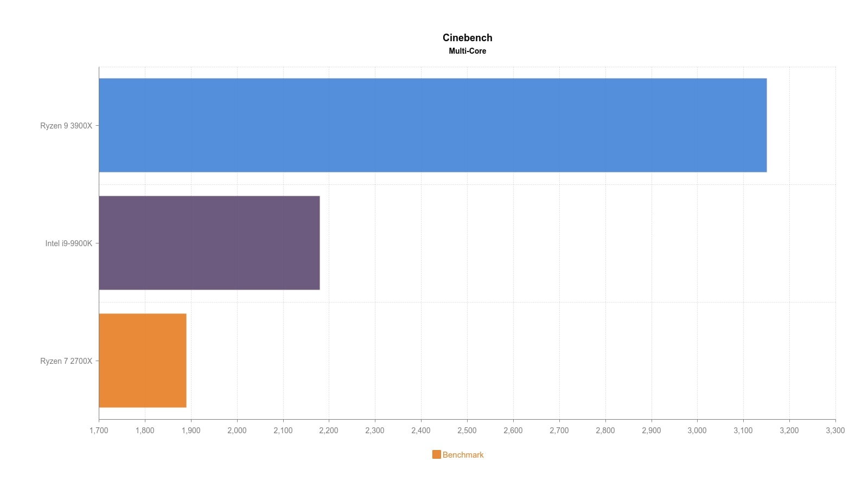Select the purple Intel i9-9900K bar

pyautogui.click(x=209, y=243)
